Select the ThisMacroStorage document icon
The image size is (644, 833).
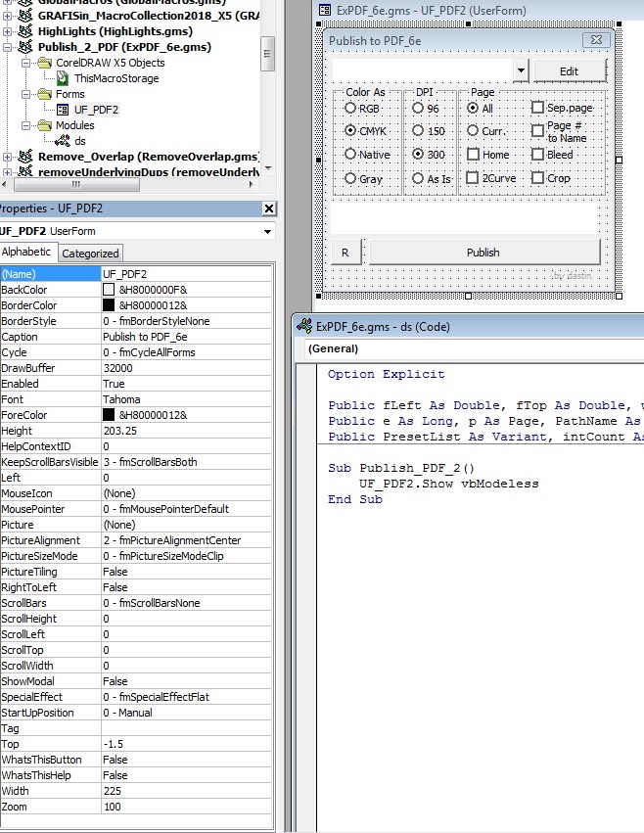tap(63, 78)
